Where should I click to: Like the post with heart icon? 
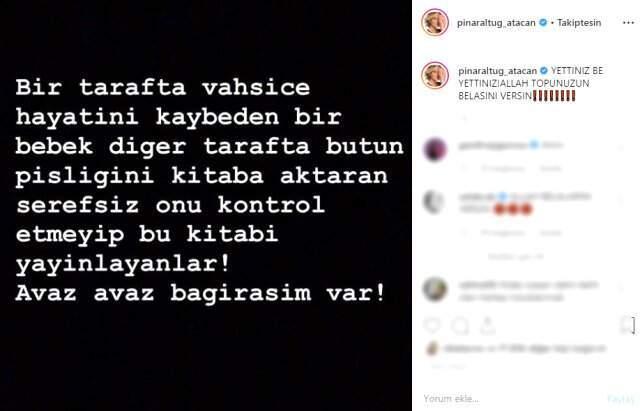tap(432, 325)
